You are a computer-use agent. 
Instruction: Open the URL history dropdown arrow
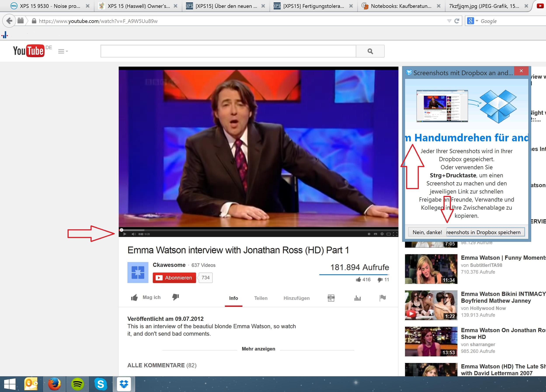[x=449, y=21]
